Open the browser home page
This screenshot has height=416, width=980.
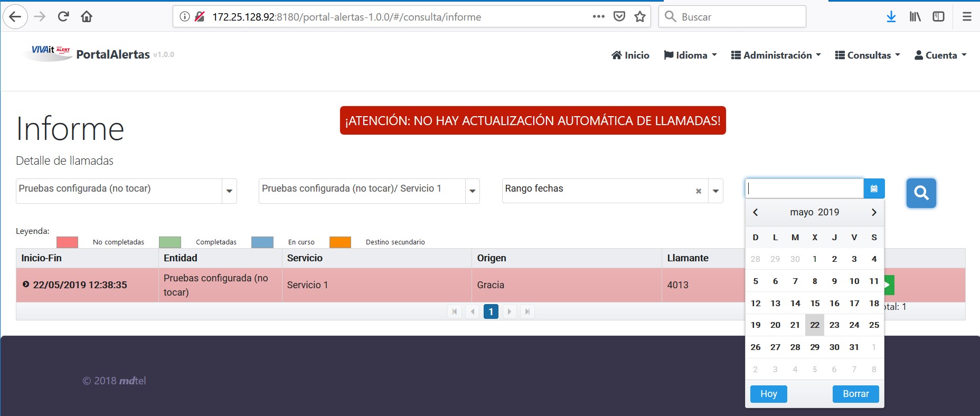click(87, 17)
